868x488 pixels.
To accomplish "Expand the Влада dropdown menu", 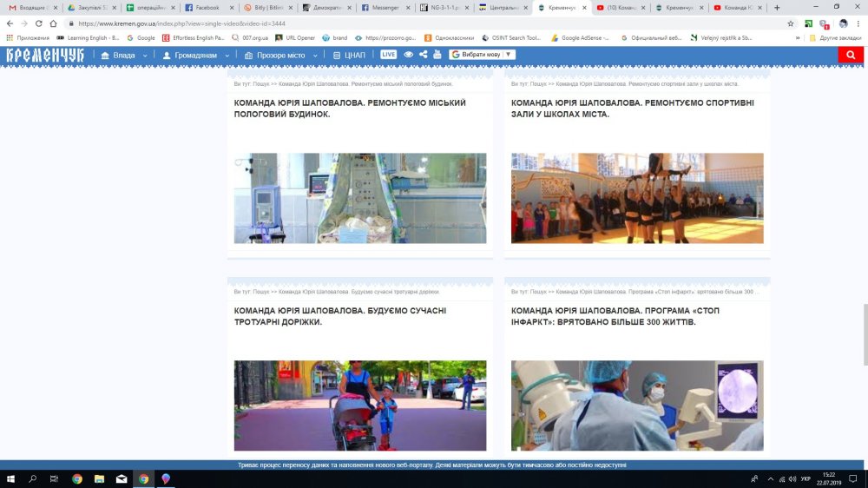I will pos(123,55).
